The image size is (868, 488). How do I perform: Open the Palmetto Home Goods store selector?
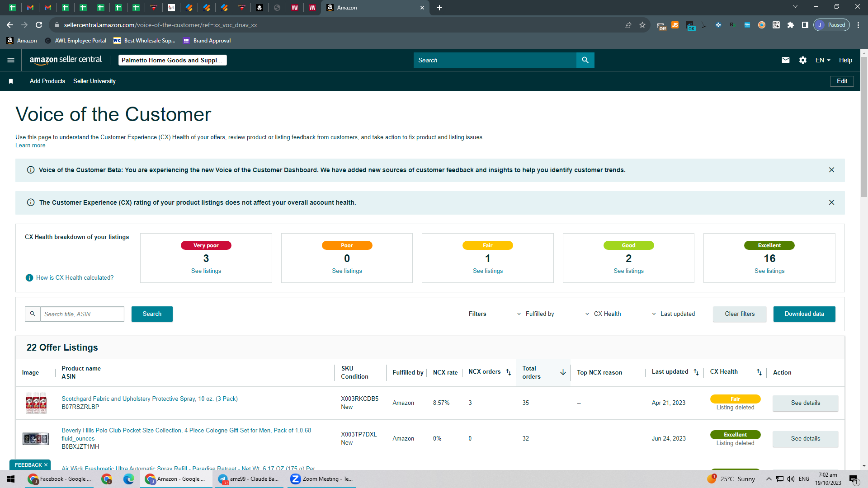(172, 60)
